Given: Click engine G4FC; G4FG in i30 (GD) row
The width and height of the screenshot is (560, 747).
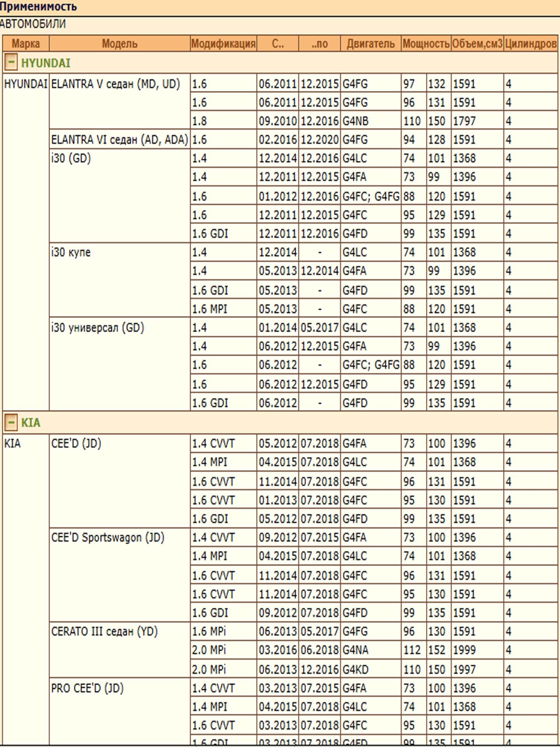Looking at the screenshot, I should (x=371, y=196).
